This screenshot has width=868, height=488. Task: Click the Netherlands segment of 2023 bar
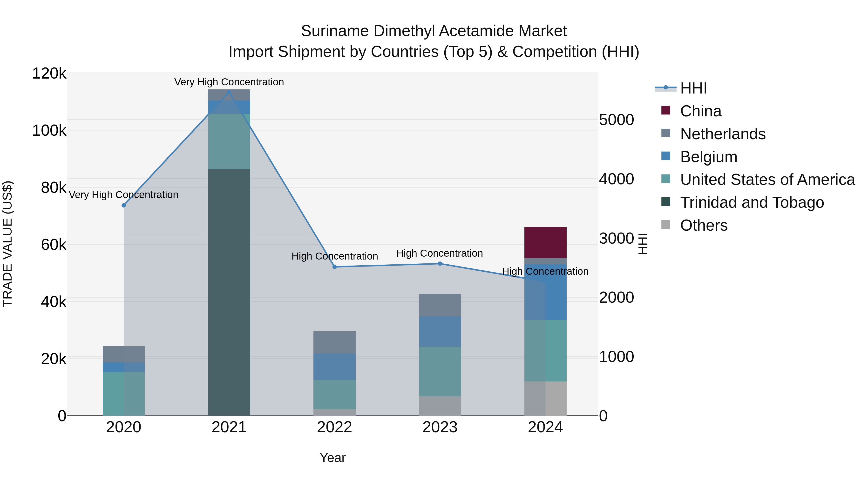point(440,305)
